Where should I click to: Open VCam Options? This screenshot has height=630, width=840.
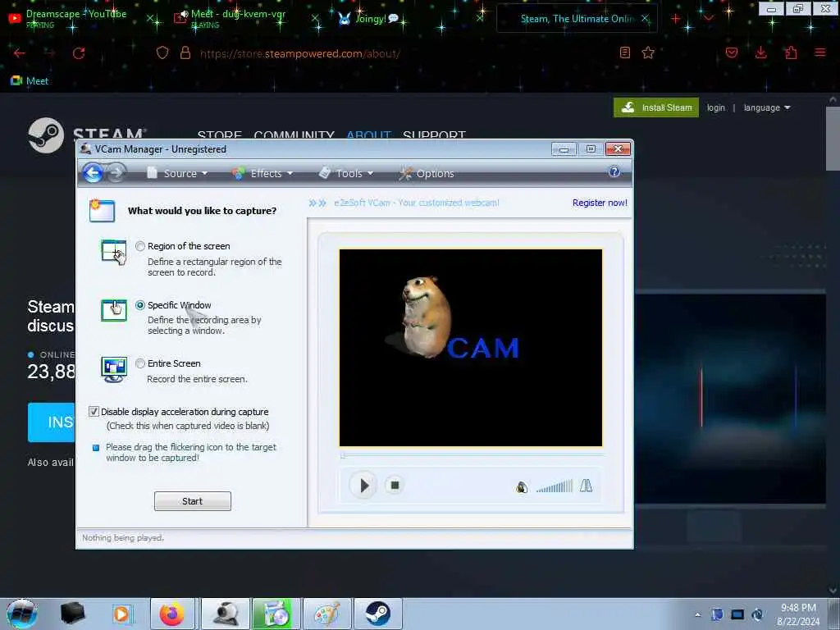click(427, 173)
